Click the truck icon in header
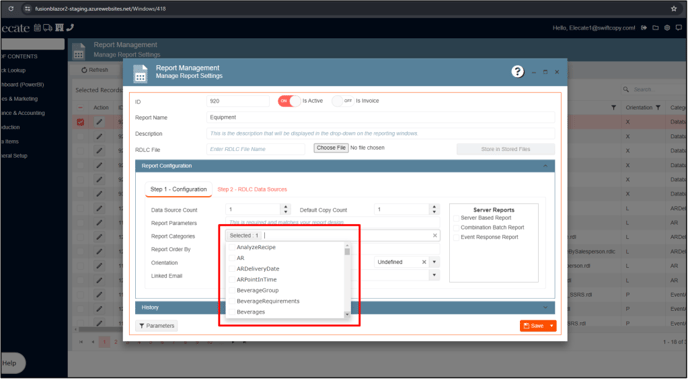 click(47, 28)
